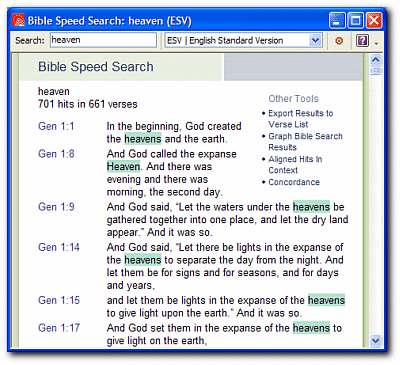Close the Bible Speed Search window
Viewport: 400px width, 365px height.
pyautogui.click(x=374, y=21)
